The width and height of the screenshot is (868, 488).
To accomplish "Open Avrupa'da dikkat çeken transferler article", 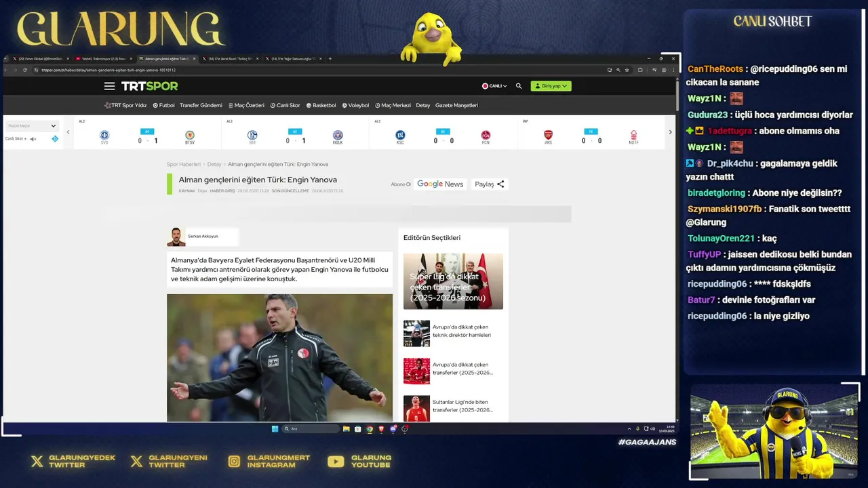I will [x=453, y=371].
